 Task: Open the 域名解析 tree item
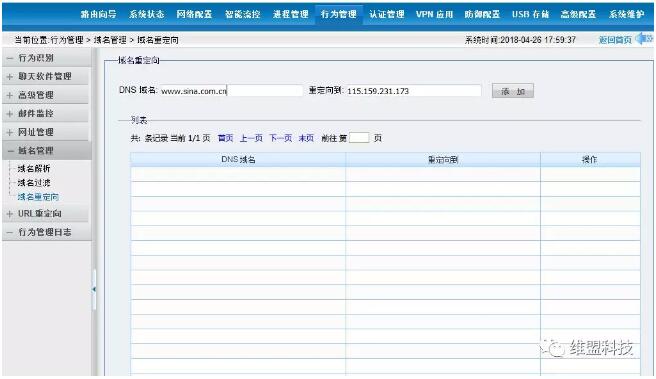click(x=33, y=169)
